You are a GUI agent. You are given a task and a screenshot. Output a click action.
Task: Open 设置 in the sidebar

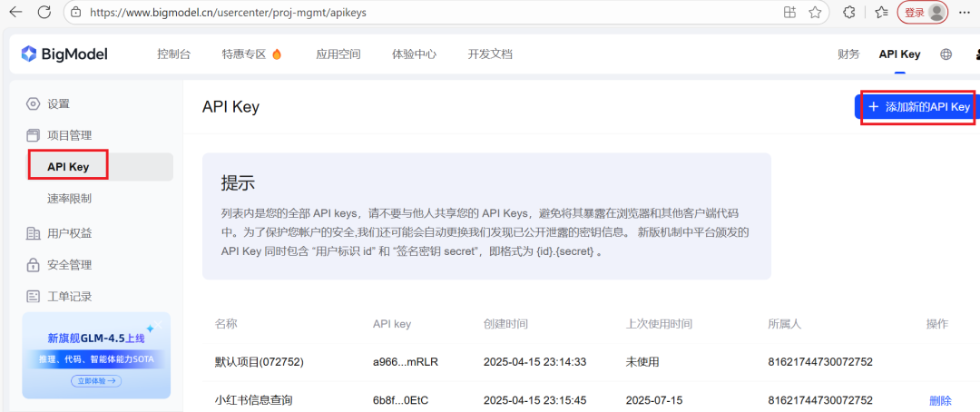click(x=59, y=103)
